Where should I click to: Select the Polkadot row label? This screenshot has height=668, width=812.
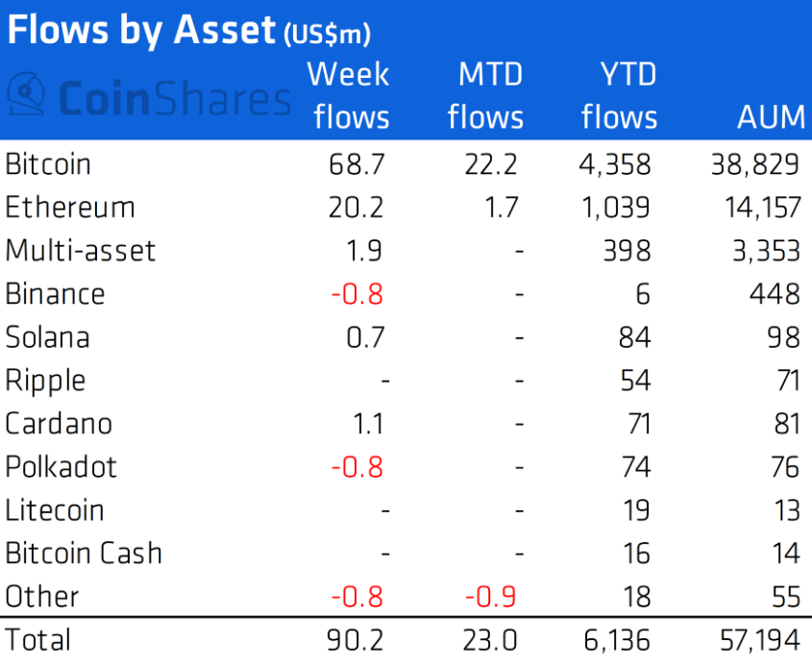[x=62, y=467]
